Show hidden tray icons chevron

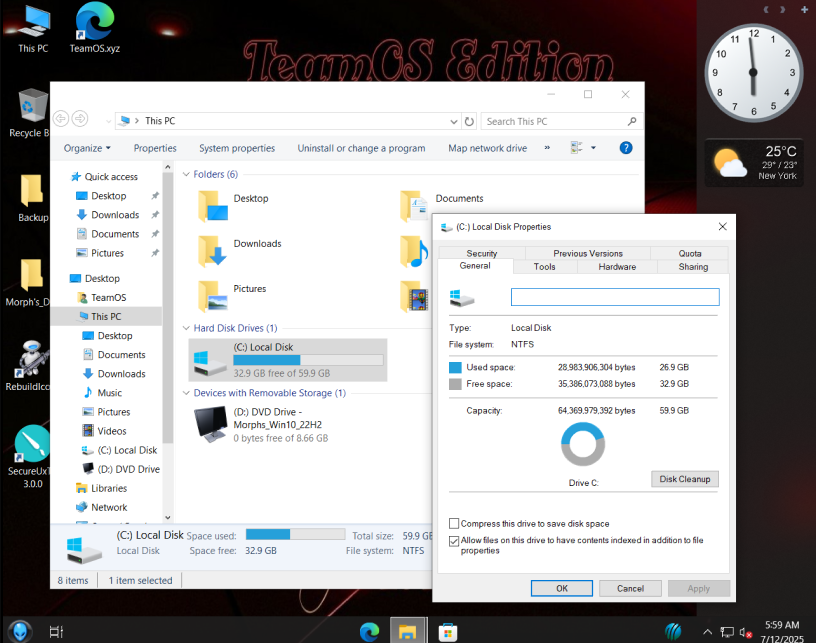(x=707, y=632)
